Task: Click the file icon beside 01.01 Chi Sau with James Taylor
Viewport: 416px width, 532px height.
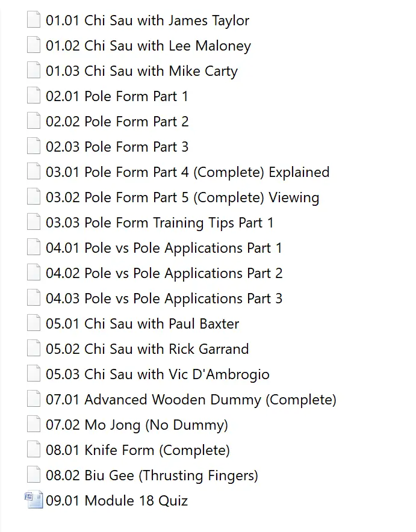Action: tap(34, 20)
